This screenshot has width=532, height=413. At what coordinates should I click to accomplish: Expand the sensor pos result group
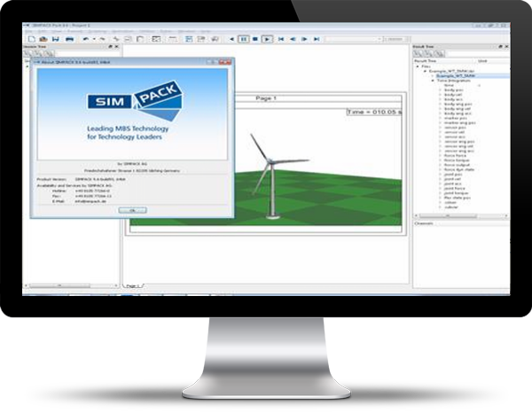[x=440, y=128]
